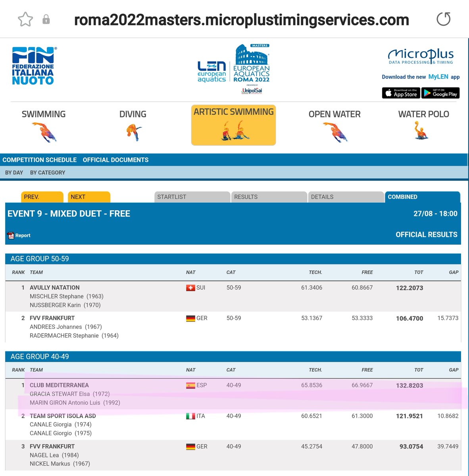
Task: Click athlete CANALE Giorgio (1975)
Action: pos(61,433)
